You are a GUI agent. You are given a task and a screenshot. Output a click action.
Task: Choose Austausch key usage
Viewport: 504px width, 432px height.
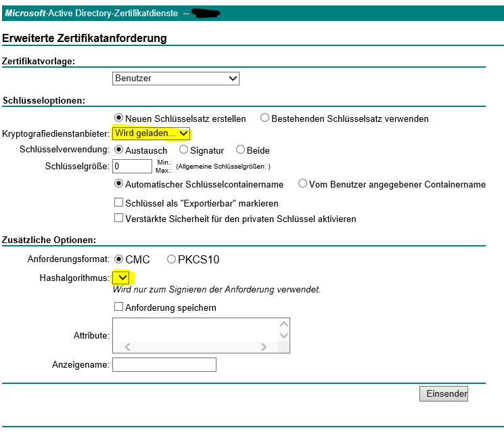[x=118, y=150]
